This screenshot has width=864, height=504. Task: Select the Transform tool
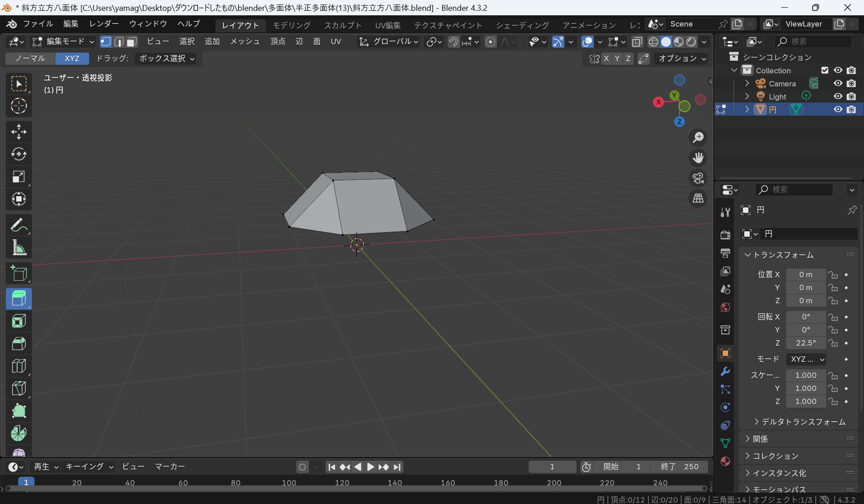tap(18, 199)
